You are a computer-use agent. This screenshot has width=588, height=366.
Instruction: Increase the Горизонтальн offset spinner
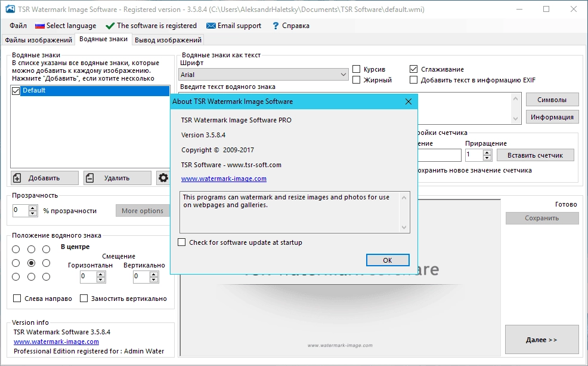point(100,275)
